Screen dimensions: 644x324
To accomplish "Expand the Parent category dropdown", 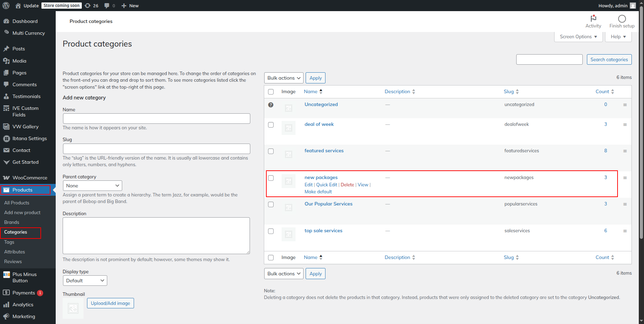I will [93, 186].
